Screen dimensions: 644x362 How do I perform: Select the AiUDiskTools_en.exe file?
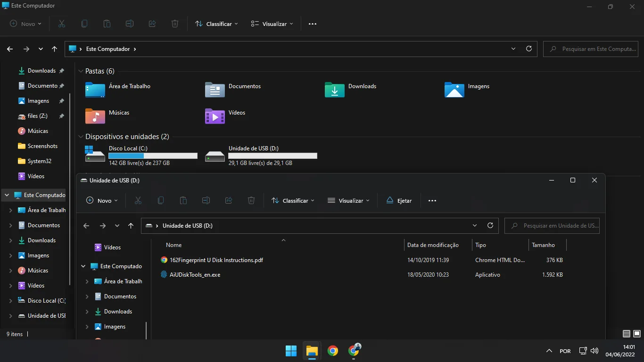(190, 275)
